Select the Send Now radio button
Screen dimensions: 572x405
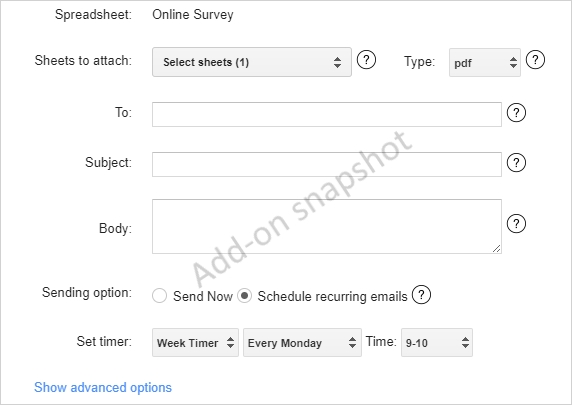(159, 296)
